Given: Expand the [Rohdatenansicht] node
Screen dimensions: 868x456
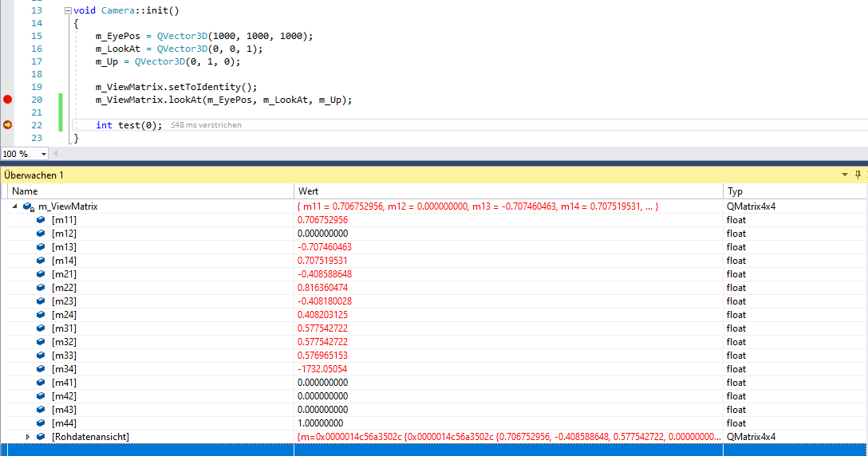Looking at the screenshot, I should [28, 437].
